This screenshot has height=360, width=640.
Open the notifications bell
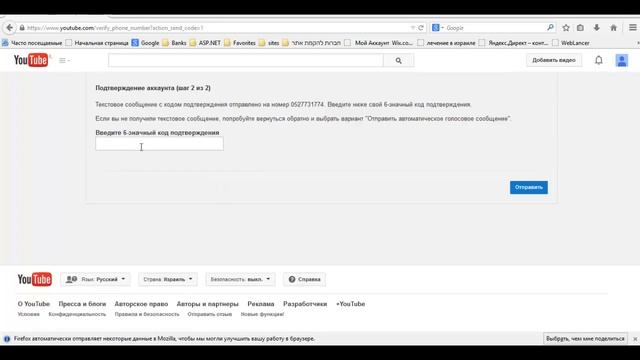coord(598,60)
